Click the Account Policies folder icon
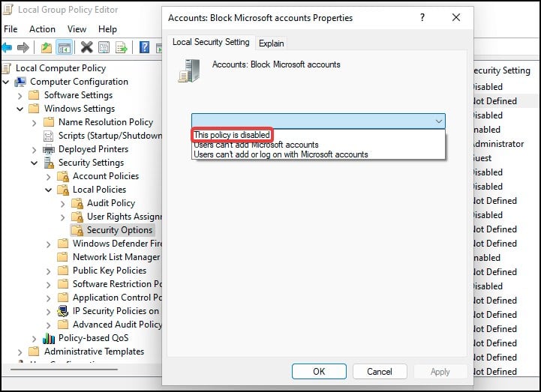 63,176
